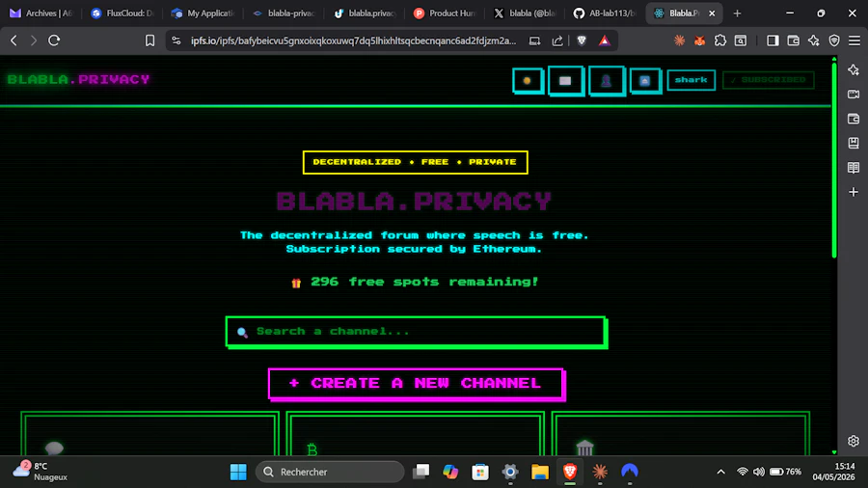
Task: Click the orange coin icon in header
Action: [x=528, y=81]
